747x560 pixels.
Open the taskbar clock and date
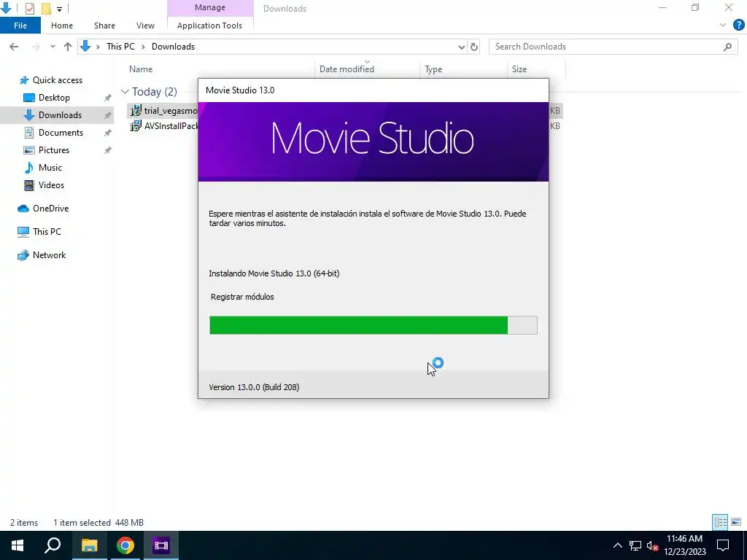pos(684,545)
